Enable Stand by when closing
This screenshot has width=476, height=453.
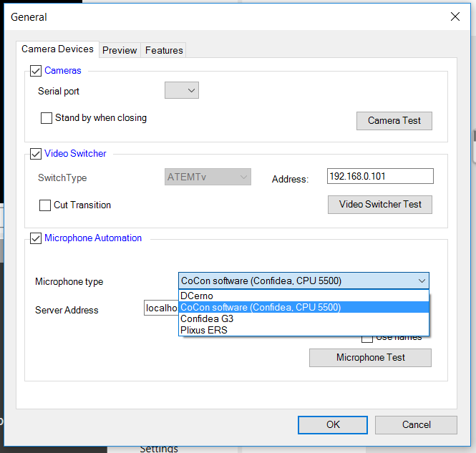click(47, 118)
